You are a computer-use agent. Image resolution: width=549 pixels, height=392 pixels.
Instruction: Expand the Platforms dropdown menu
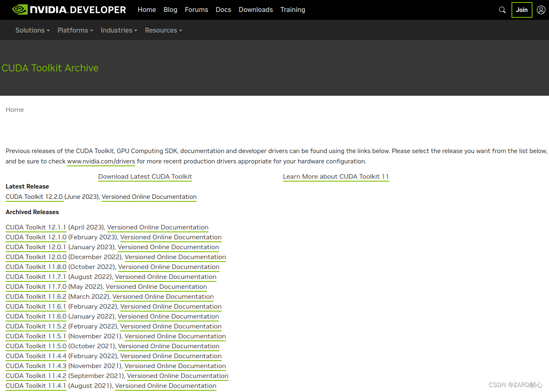75,30
